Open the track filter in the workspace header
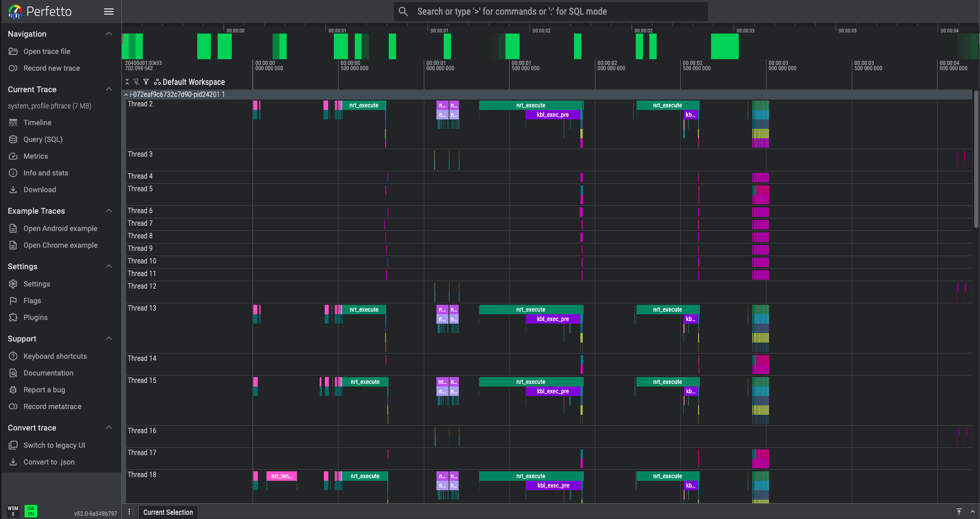The image size is (980, 519). [146, 82]
